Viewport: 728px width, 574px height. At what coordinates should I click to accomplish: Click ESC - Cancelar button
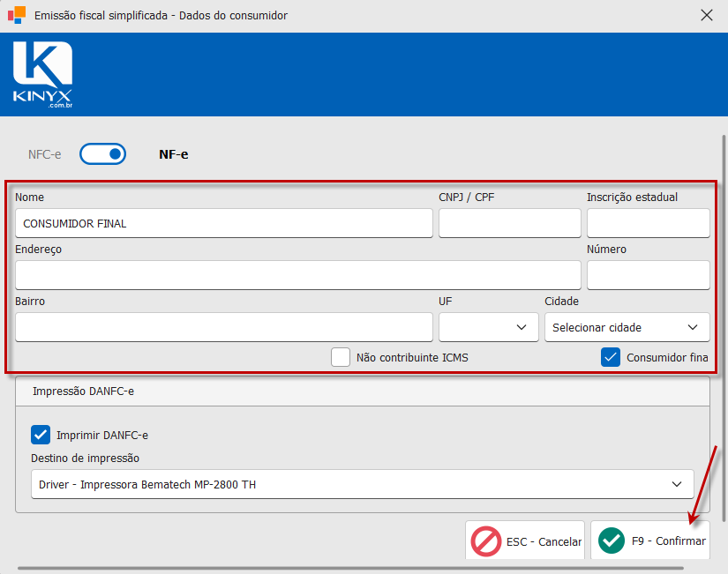coord(525,540)
